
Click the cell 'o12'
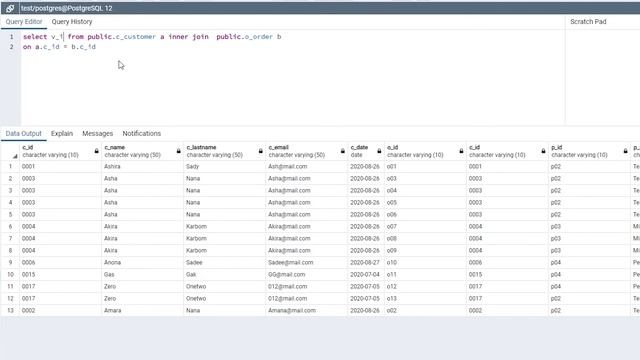pyautogui.click(x=425, y=287)
